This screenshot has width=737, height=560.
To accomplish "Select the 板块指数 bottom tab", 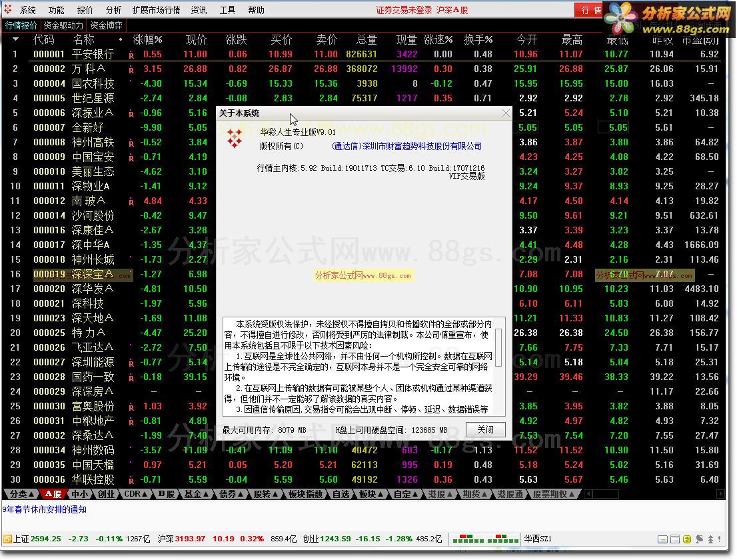I will point(305,494).
